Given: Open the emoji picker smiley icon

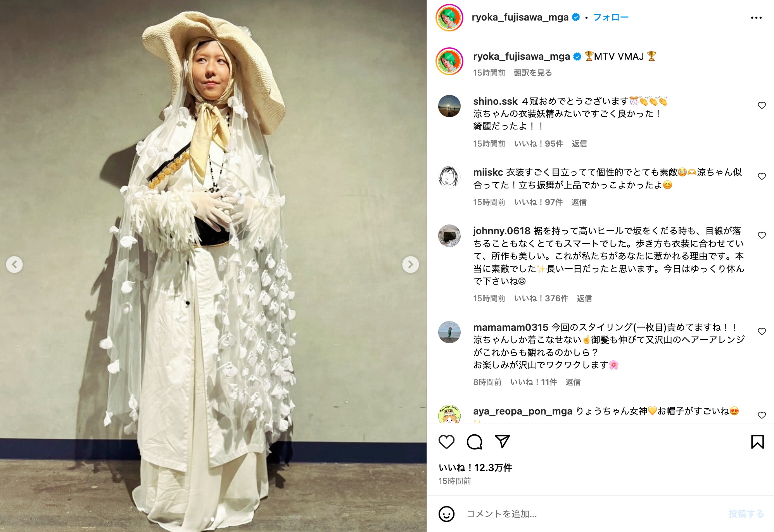Looking at the screenshot, I should [x=446, y=514].
